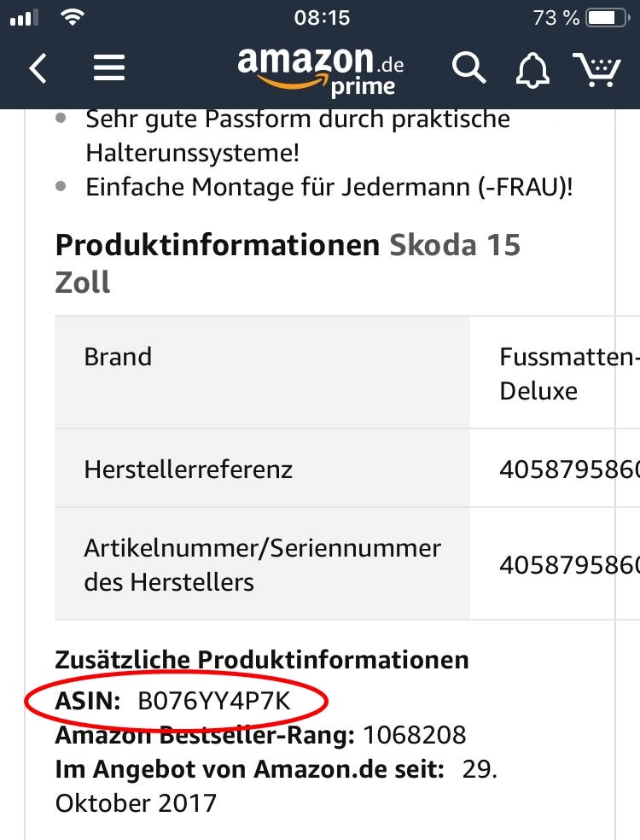The height and width of the screenshot is (840, 640).
Task: Tap Artikelnummer/Seriennummer des Herstellers row
Action: click(x=262, y=564)
